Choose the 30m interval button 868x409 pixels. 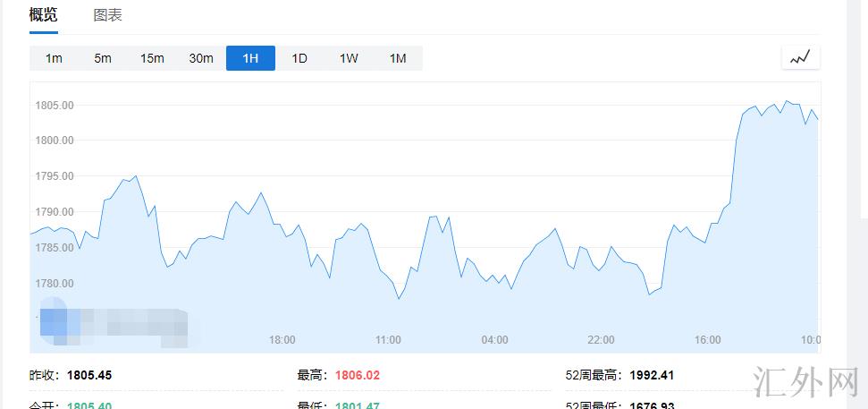tap(201, 58)
